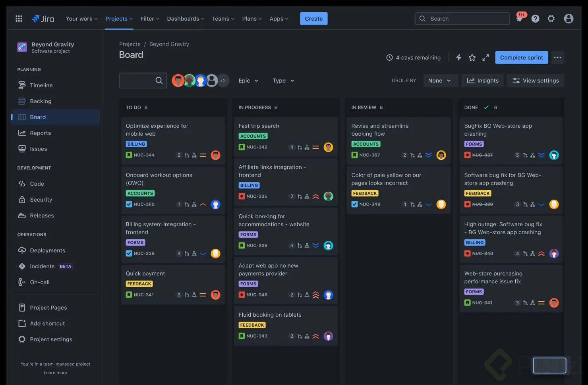Star the Beyond Gravity board
This screenshot has height=385, width=588.
click(x=472, y=58)
